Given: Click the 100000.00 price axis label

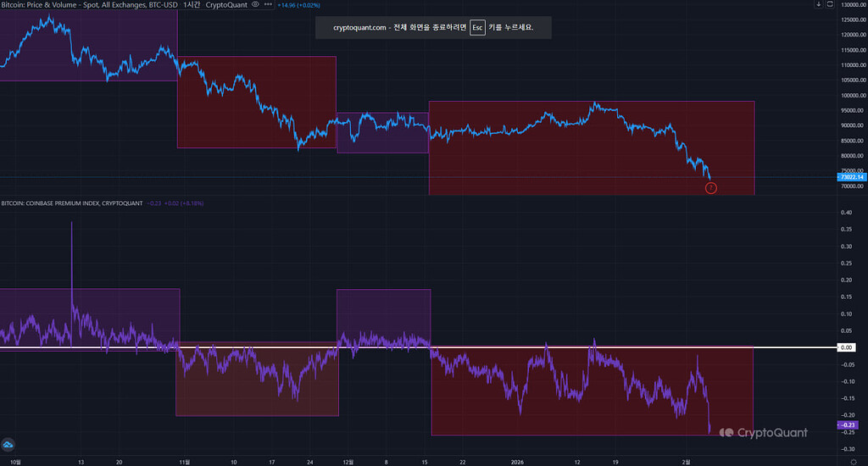Looking at the screenshot, I should (849, 95).
